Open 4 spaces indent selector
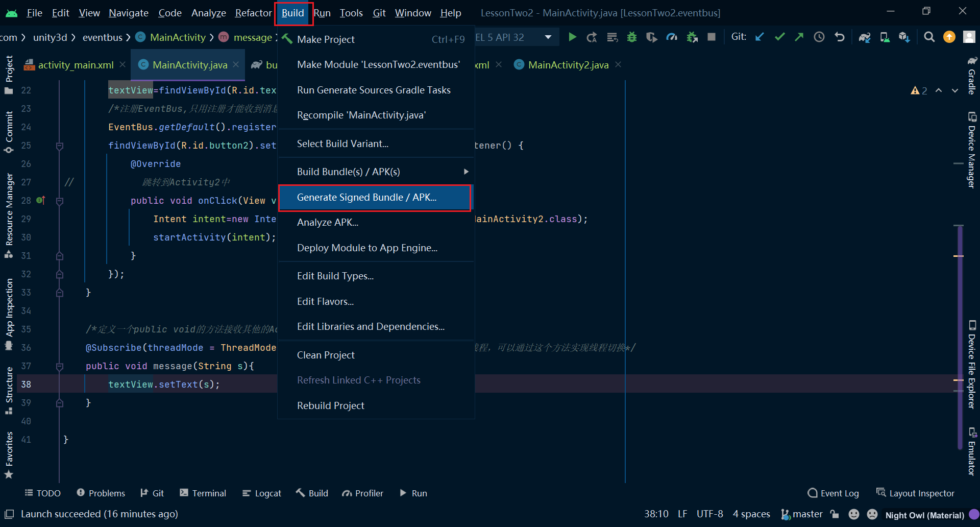Screen dimensions: 980x527 tap(751, 514)
